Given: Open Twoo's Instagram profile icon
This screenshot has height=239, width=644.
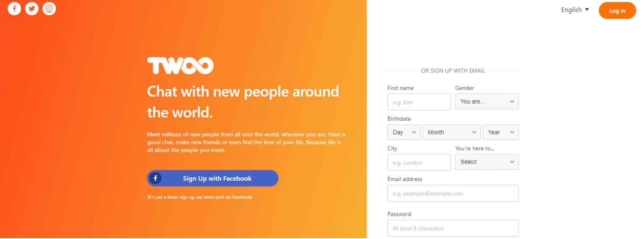Looking at the screenshot, I should pyautogui.click(x=49, y=8).
